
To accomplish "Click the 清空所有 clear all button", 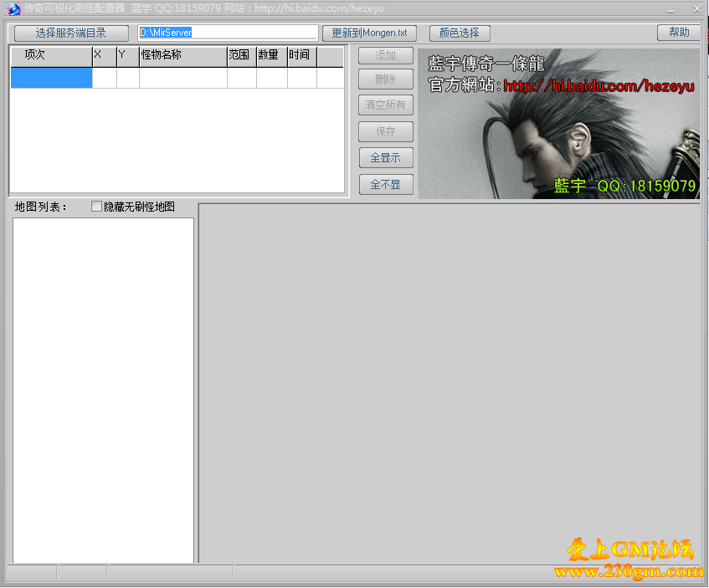I will [x=386, y=105].
